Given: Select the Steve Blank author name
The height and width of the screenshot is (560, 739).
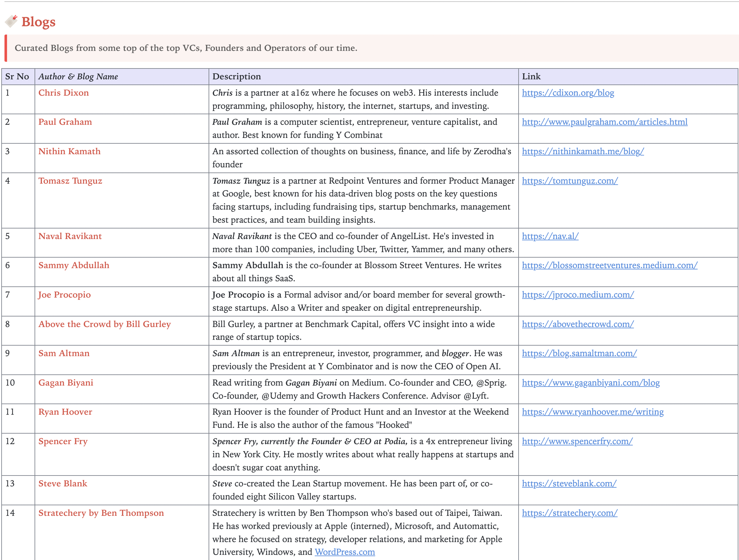Looking at the screenshot, I should tap(62, 484).
